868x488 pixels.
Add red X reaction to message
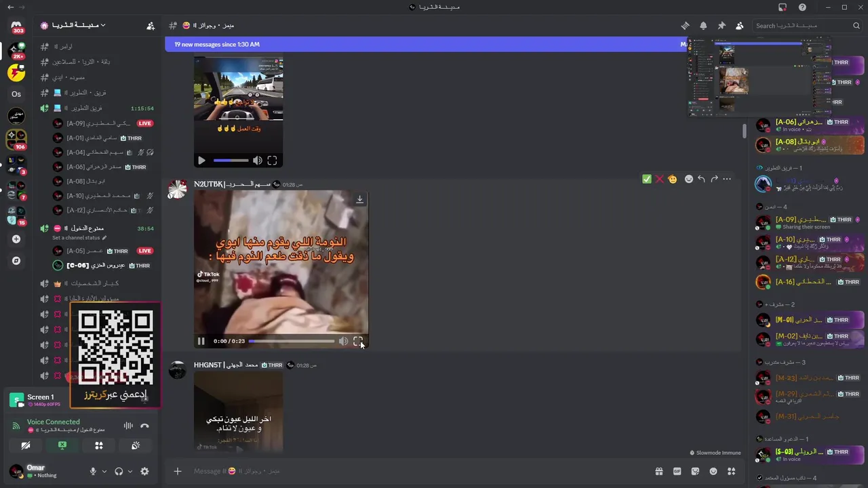[659, 179]
